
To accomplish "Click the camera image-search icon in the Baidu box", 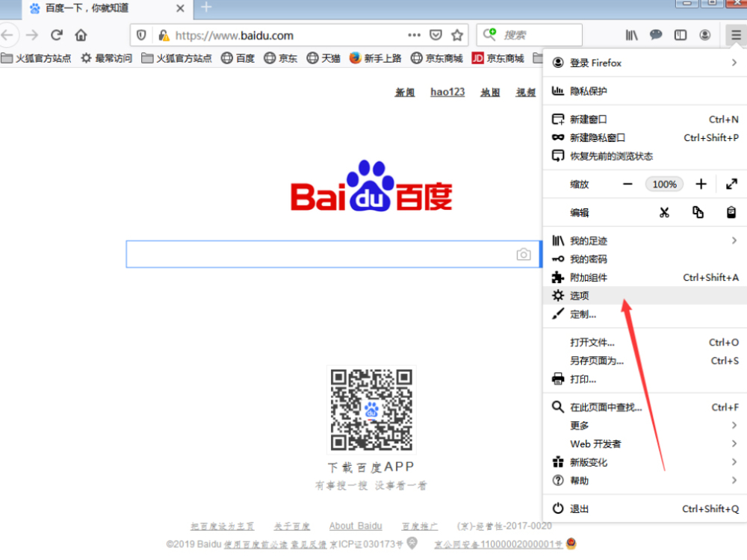I will [524, 255].
